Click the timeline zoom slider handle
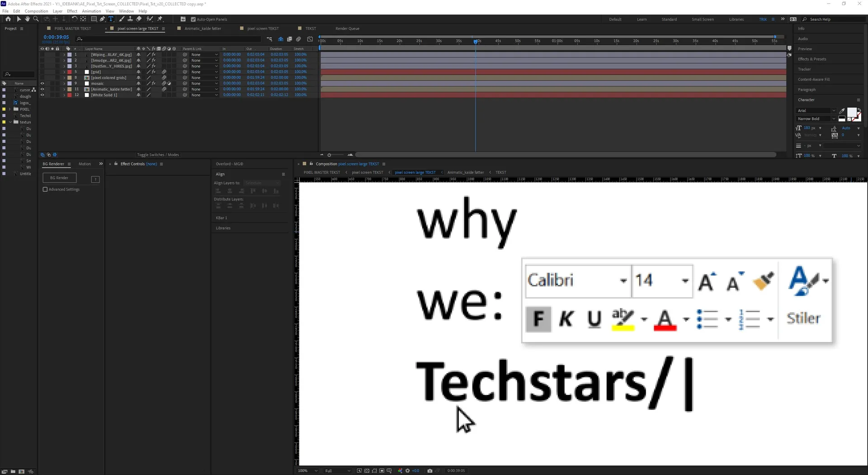Screen dimensions: 868x475 (x=329, y=155)
